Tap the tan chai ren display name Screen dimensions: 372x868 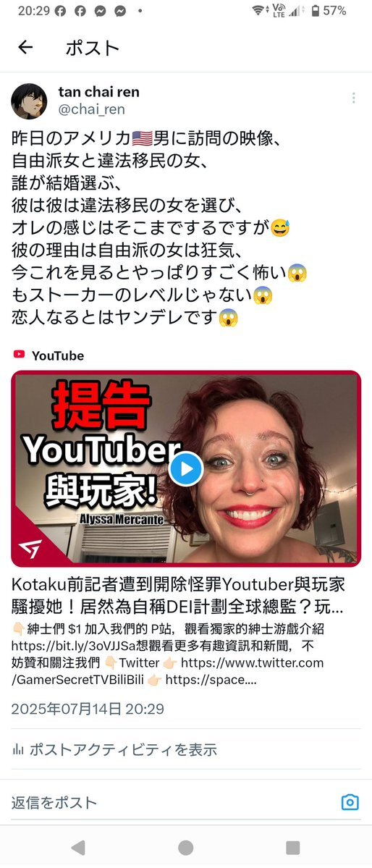pyautogui.click(x=98, y=92)
